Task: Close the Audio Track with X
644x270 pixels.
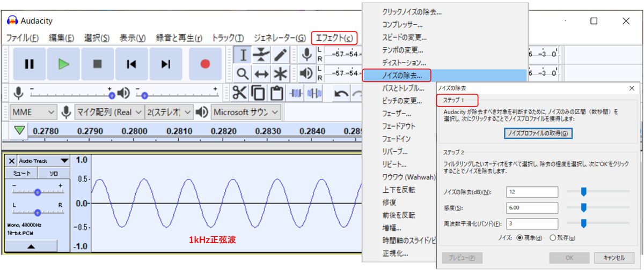Action: click(12, 161)
